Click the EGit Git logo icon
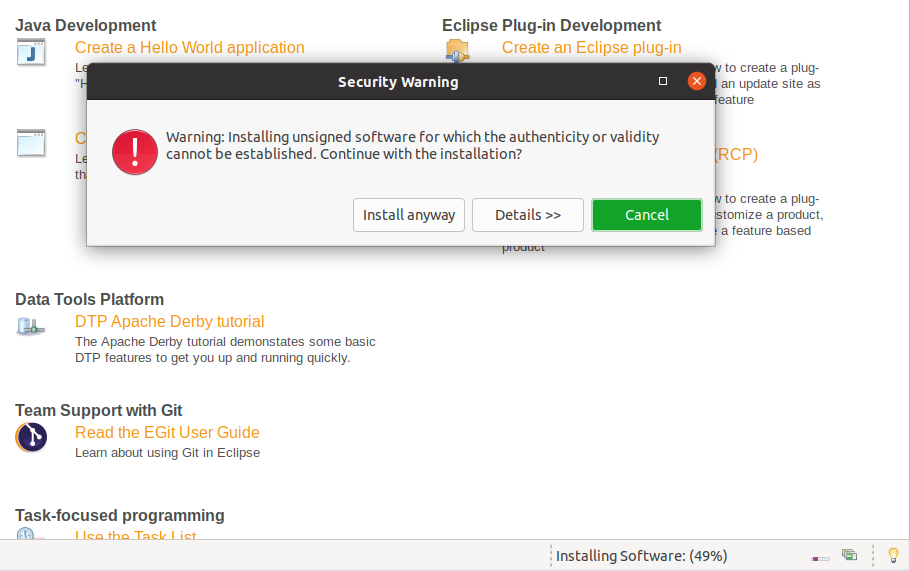The width and height of the screenshot is (910, 571). (31, 437)
